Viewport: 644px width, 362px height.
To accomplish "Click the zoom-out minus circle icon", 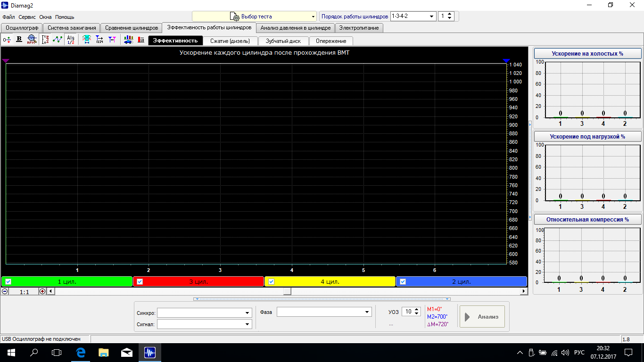I will (x=5, y=291).
